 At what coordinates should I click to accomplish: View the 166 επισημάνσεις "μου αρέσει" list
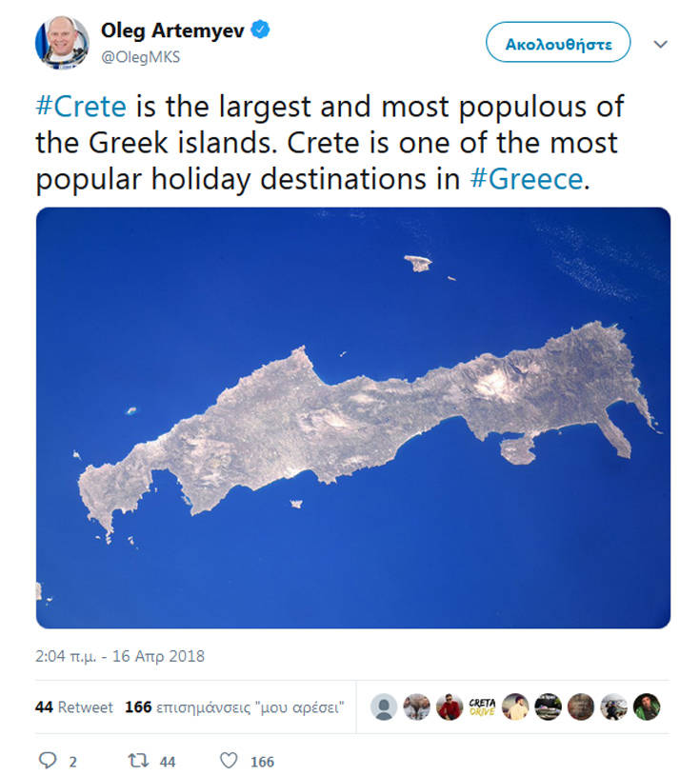[234, 707]
